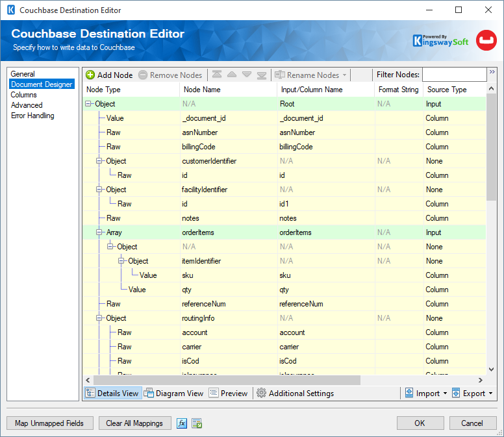Viewport: 504px width, 437px height.
Task: Select the asnNumber node name cell
Action: tap(228, 132)
